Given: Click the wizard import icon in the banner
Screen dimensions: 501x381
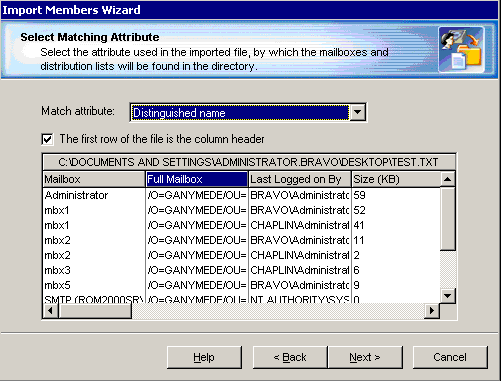Looking at the screenshot, I should [x=461, y=50].
